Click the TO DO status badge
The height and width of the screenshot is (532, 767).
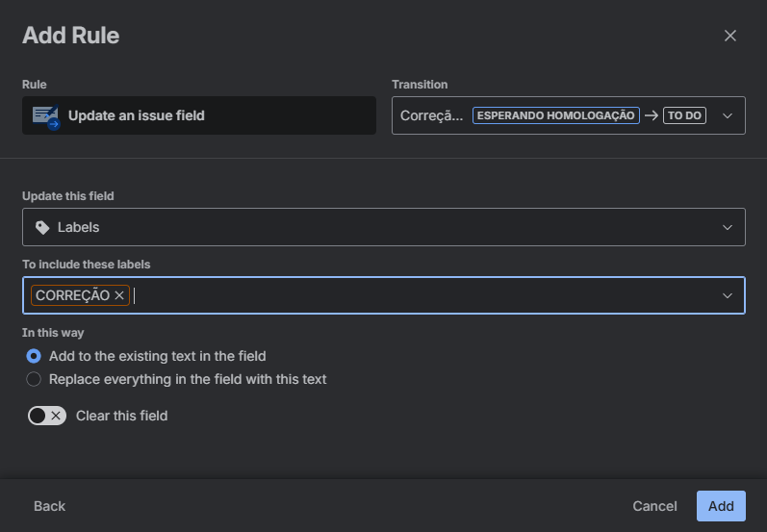(684, 115)
